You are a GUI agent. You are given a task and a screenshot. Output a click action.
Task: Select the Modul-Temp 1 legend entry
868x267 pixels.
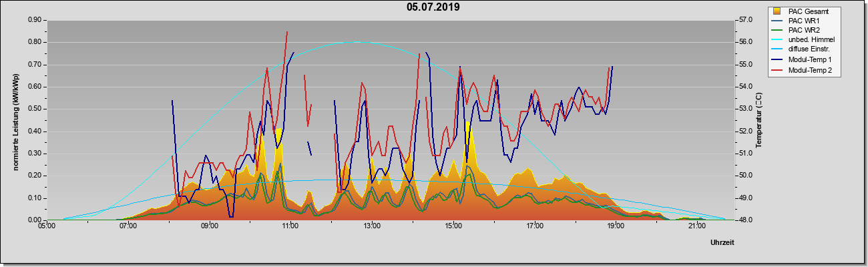(807, 60)
